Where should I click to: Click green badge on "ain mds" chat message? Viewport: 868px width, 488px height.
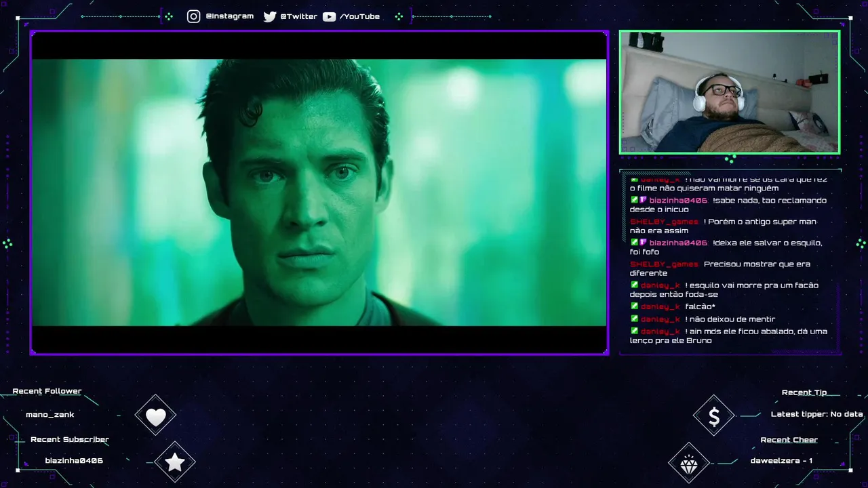pyautogui.click(x=634, y=331)
